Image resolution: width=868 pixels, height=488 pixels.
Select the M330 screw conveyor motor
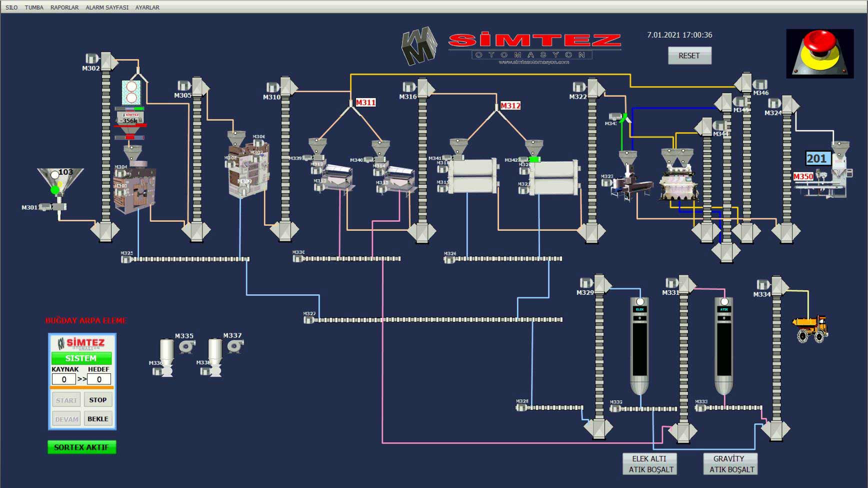(x=298, y=258)
